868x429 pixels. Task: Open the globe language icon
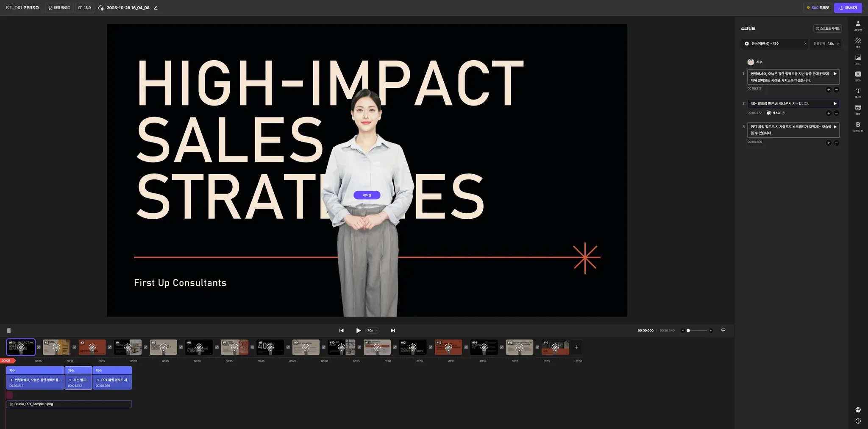pyautogui.click(x=858, y=409)
